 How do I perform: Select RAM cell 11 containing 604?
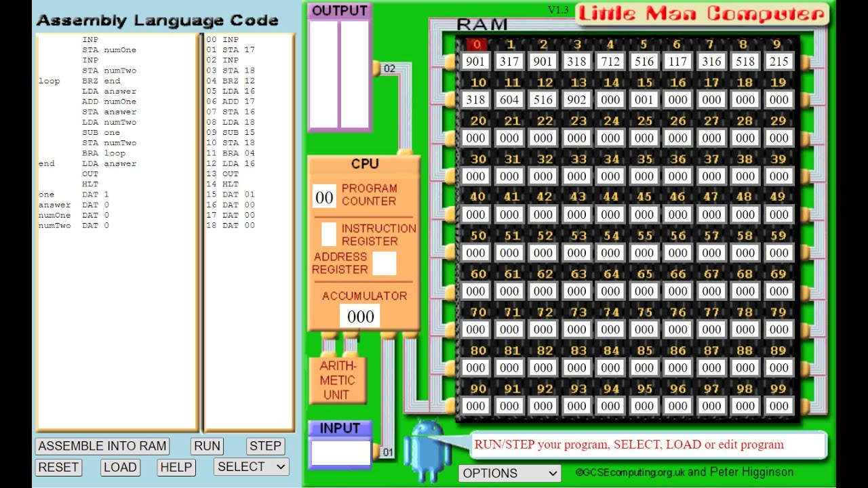509,100
